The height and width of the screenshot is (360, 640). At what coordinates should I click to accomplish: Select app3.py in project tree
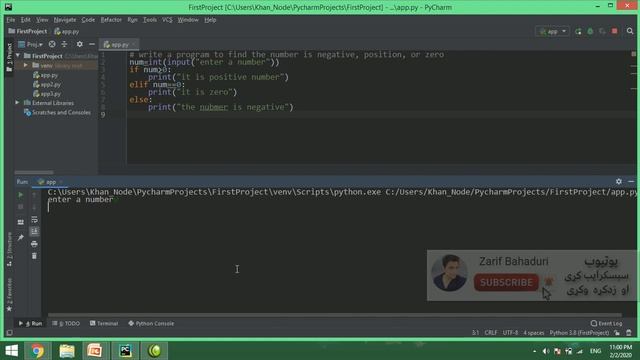tap(47, 94)
